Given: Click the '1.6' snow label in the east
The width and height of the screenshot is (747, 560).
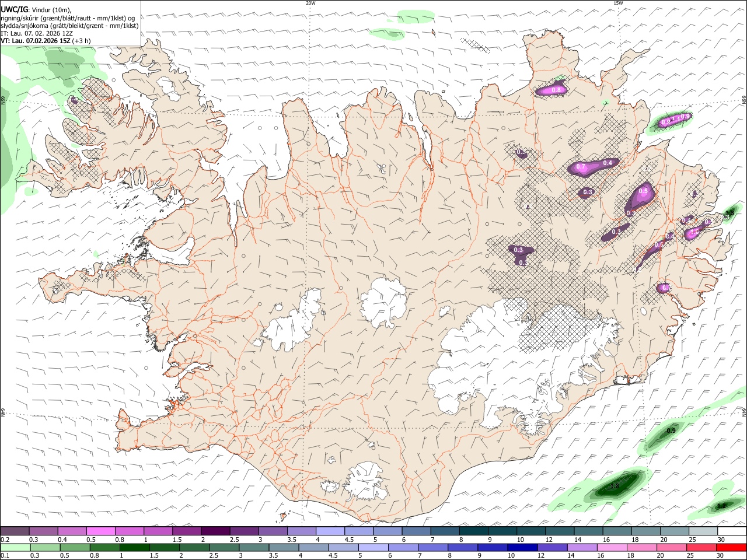Looking at the screenshot, I should coord(694,232).
